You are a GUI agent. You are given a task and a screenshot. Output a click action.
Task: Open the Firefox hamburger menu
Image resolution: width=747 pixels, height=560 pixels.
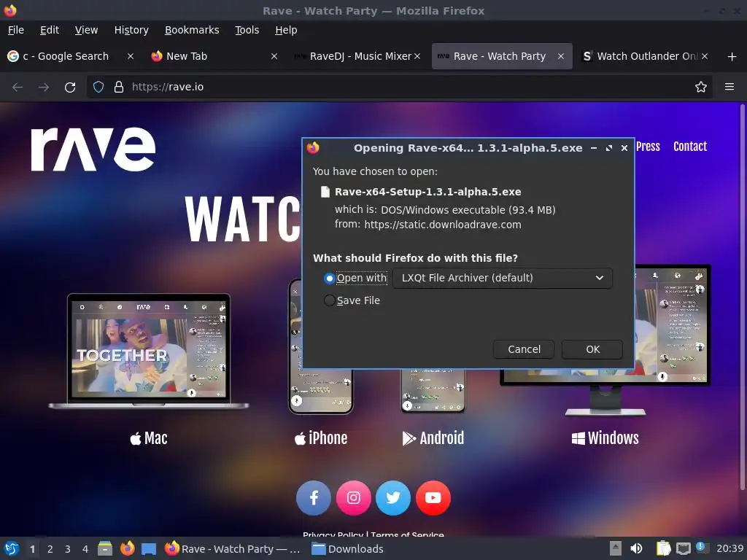coord(729,87)
